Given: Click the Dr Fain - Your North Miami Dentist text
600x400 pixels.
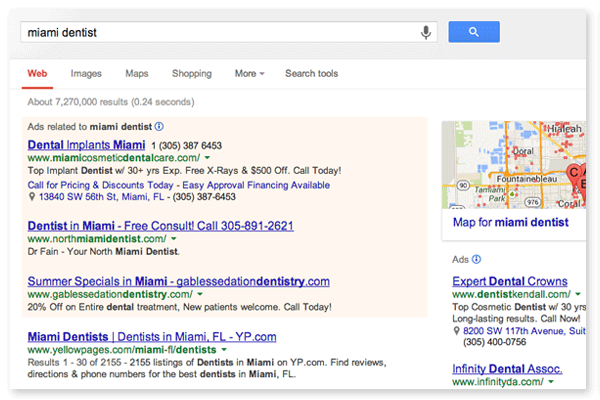Looking at the screenshot, I should (104, 251).
